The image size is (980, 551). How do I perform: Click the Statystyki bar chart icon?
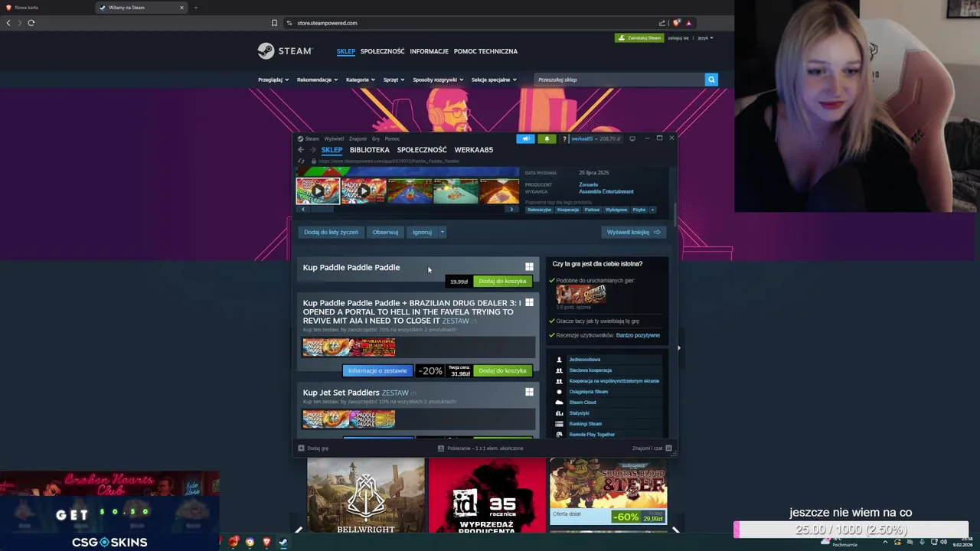[x=559, y=412]
